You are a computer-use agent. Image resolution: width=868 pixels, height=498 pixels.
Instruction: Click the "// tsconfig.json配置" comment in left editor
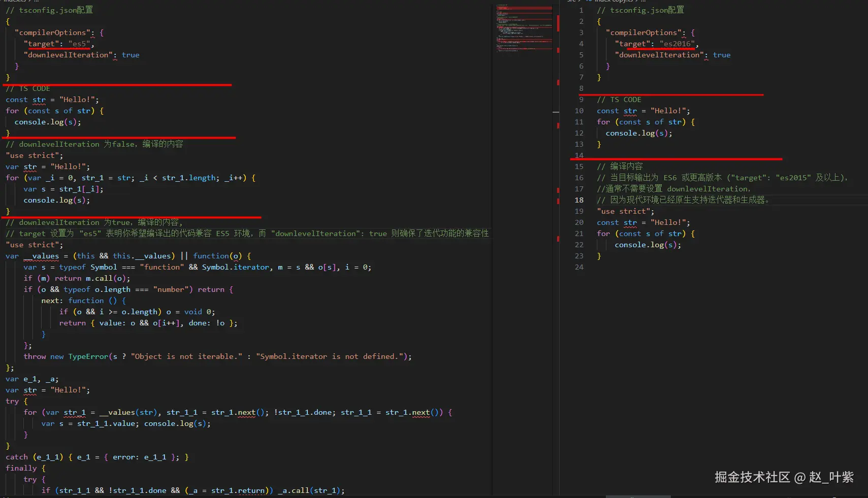[x=49, y=10]
